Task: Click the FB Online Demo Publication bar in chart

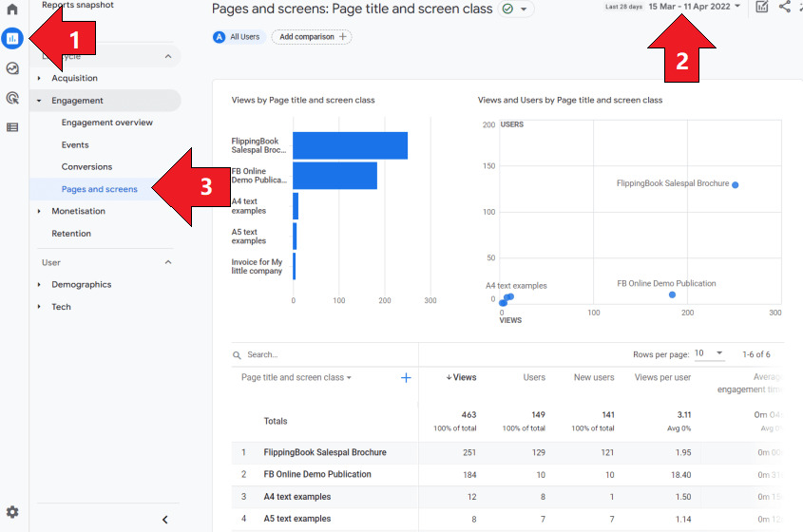Action: 335,176
